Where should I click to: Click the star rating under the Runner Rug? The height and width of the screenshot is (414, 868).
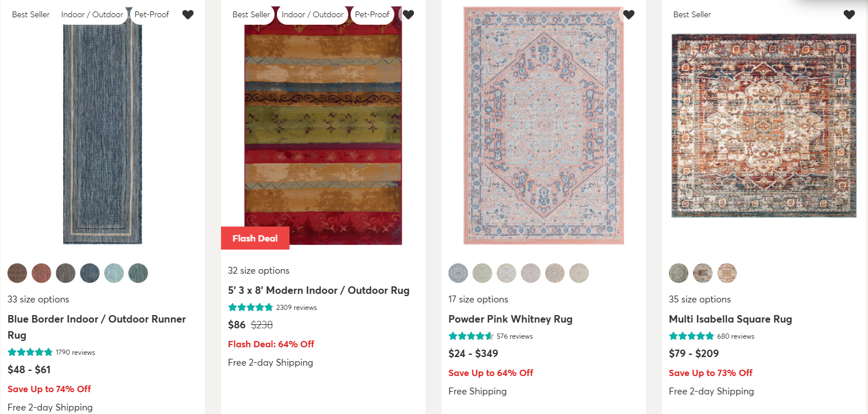click(x=30, y=352)
